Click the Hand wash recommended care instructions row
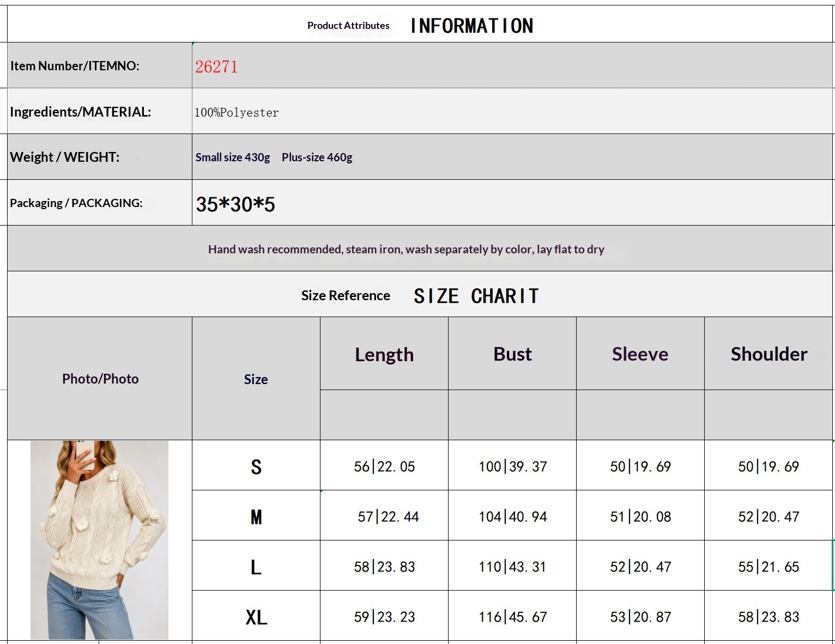Screen dimensions: 835x644 pyautogui.click(x=420, y=248)
